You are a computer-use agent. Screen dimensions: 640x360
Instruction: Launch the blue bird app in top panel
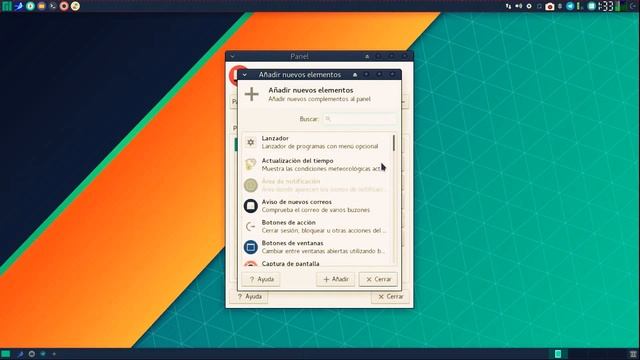point(18,6)
